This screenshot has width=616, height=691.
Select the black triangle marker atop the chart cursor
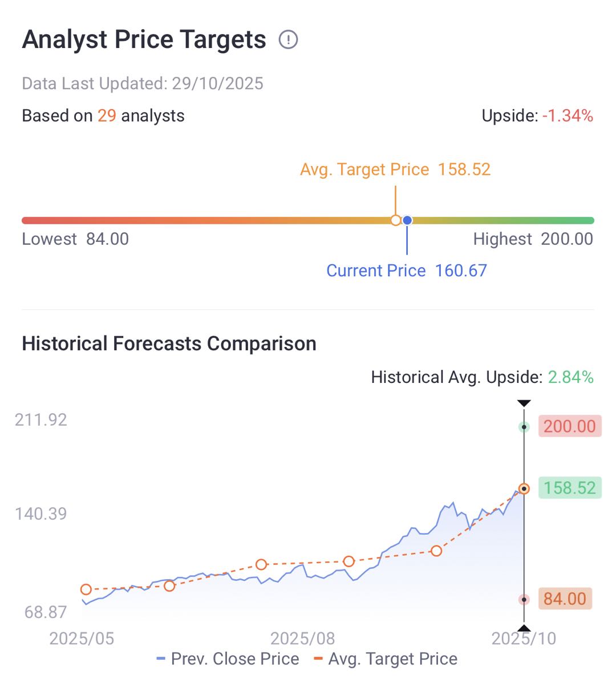(524, 403)
